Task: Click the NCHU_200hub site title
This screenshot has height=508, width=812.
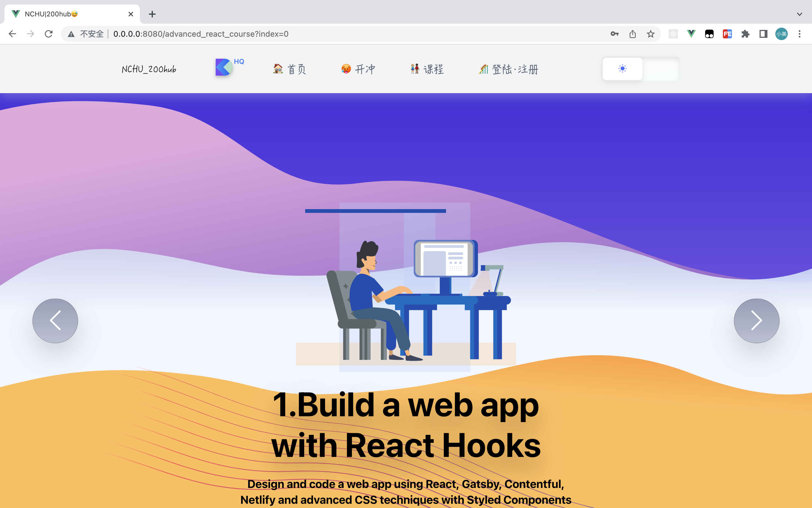Action: point(149,69)
